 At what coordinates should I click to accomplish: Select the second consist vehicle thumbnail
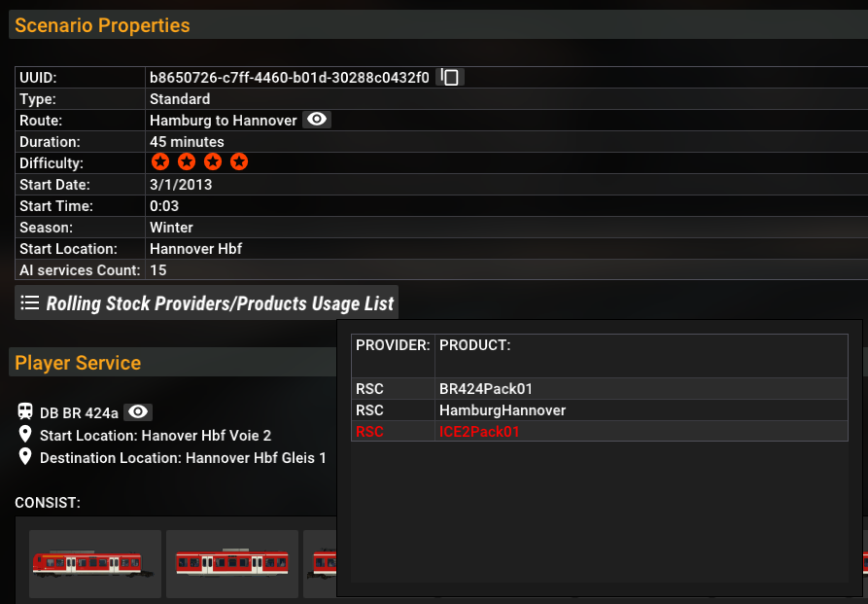(231, 563)
